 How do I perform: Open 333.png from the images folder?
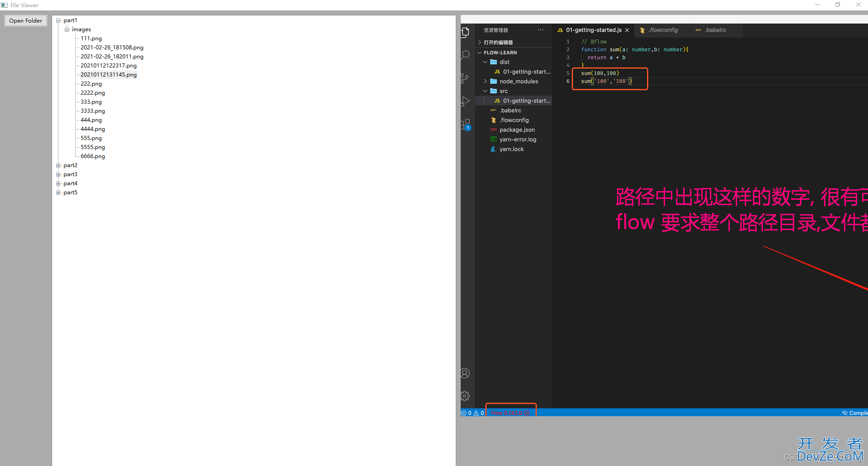[91, 102]
